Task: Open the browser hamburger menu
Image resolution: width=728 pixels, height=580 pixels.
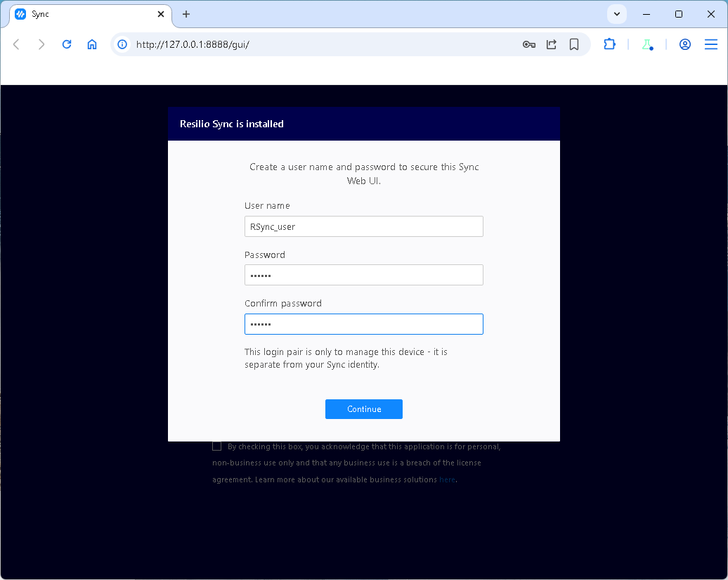Action: (711, 44)
